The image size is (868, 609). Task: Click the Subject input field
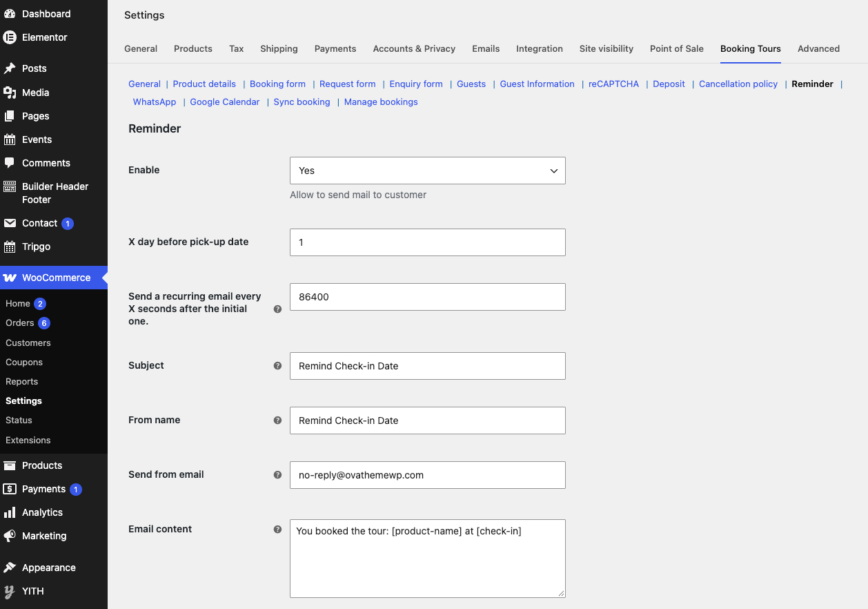(428, 366)
